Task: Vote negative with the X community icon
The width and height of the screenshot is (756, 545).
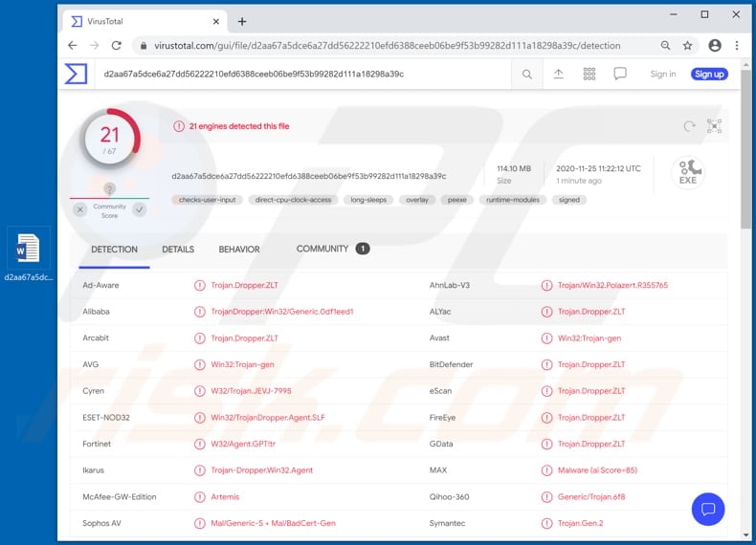Action: [80, 209]
